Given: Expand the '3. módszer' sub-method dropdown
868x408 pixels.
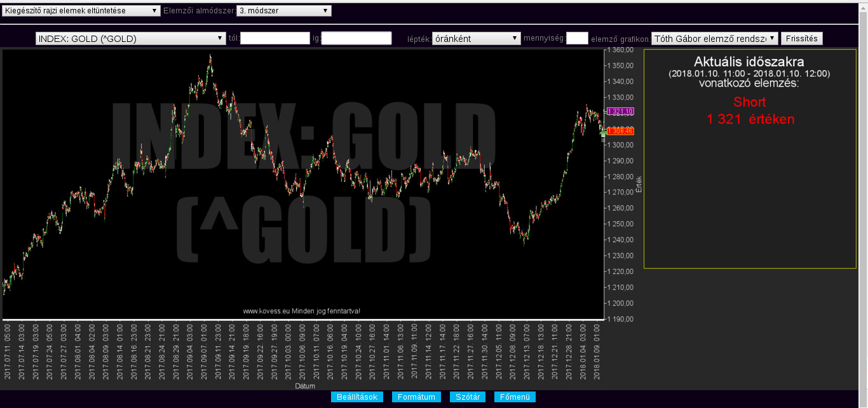Looking at the screenshot, I should [x=283, y=11].
